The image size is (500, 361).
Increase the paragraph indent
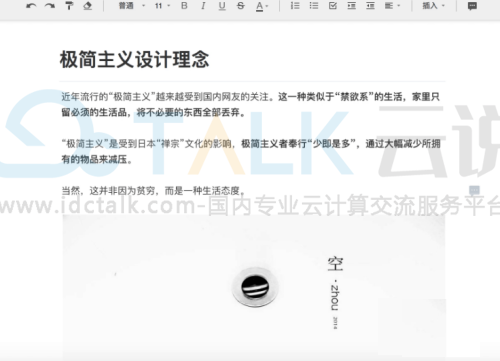351,5
